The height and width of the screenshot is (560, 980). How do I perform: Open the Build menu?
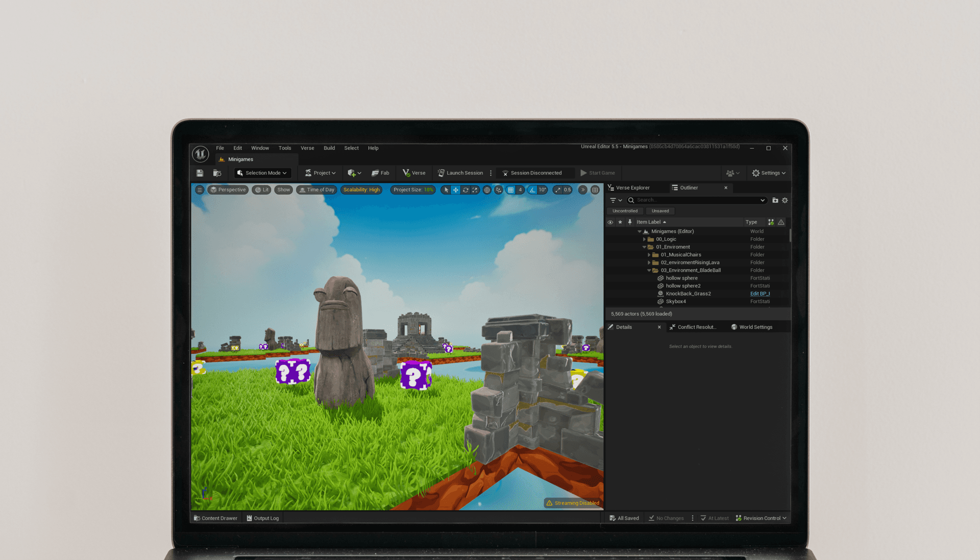point(329,148)
